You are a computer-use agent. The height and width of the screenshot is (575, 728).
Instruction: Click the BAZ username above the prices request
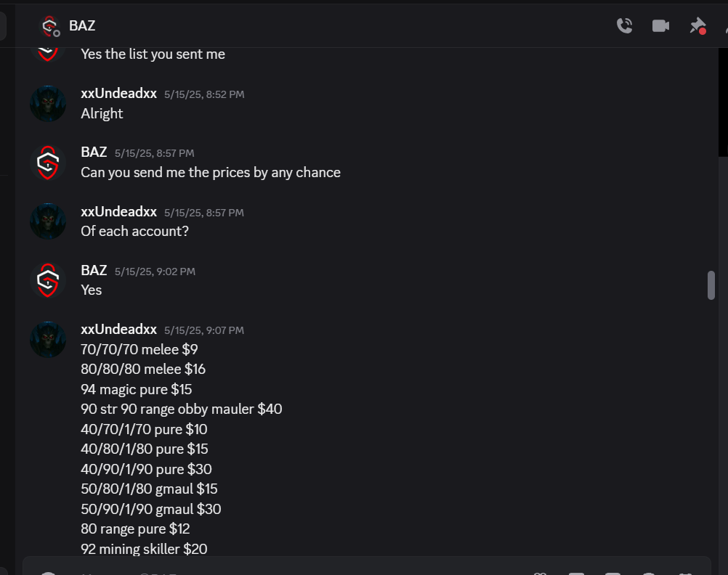pos(94,152)
